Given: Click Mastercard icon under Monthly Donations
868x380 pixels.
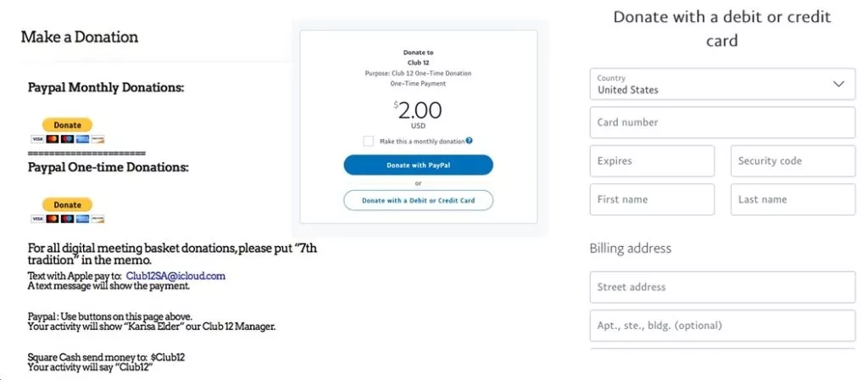Looking at the screenshot, I should pos(53,139).
